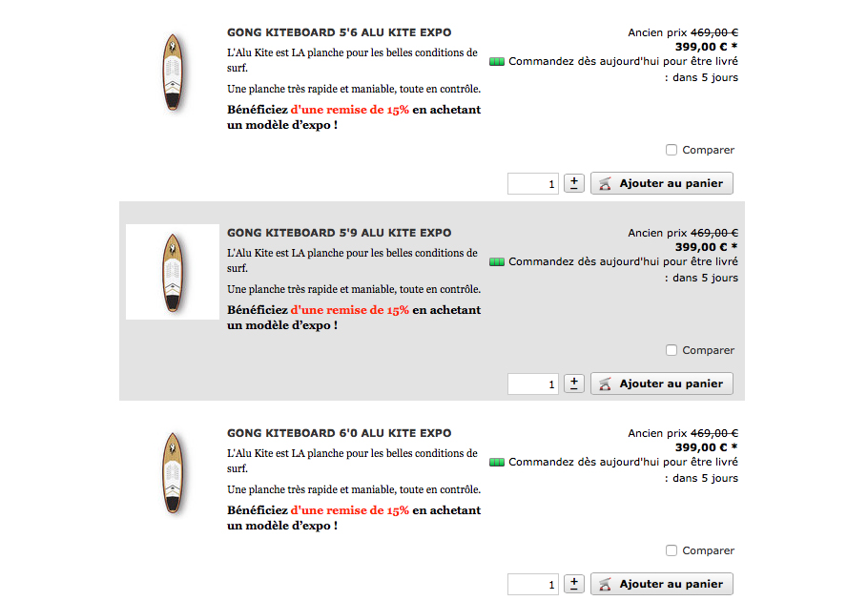The height and width of the screenshot is (601, 868).
Task: Tick Comparer checkbox for the 6'0 board
Action: [672, 550]
